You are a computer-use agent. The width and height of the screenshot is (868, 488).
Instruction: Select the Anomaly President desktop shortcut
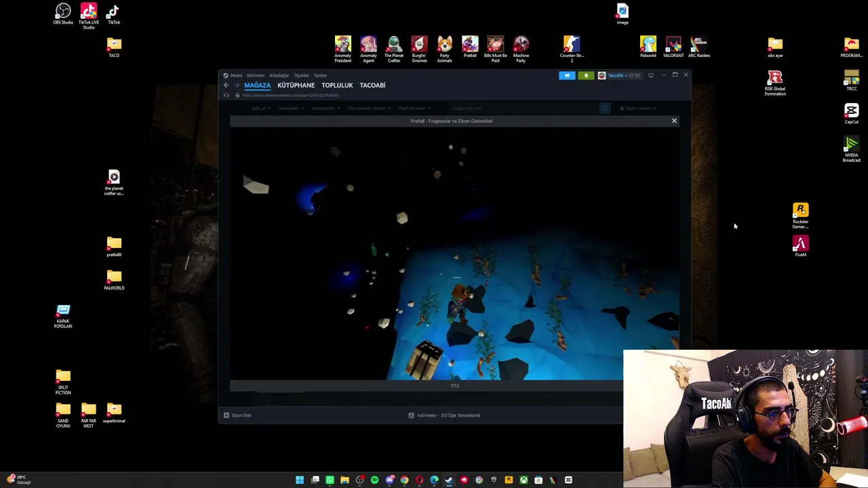[343, 49]
